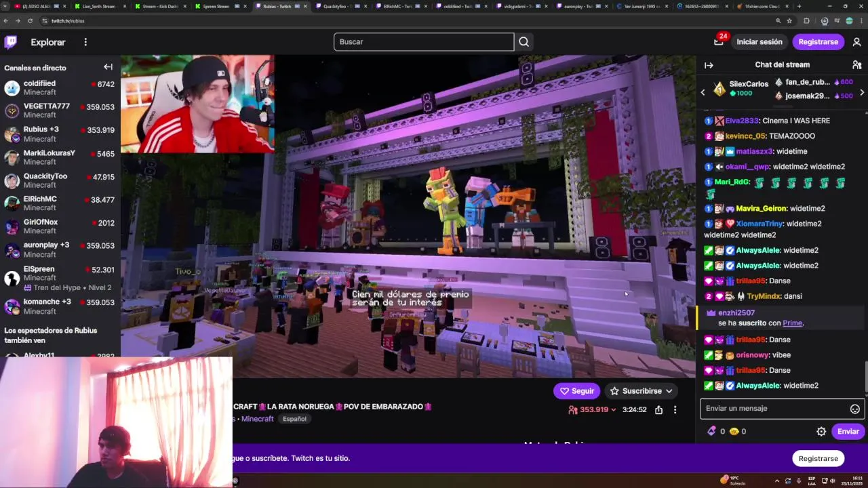Open the three-dot menu beside Explorar
868x488 pixels.
click(x=85, y=42)
